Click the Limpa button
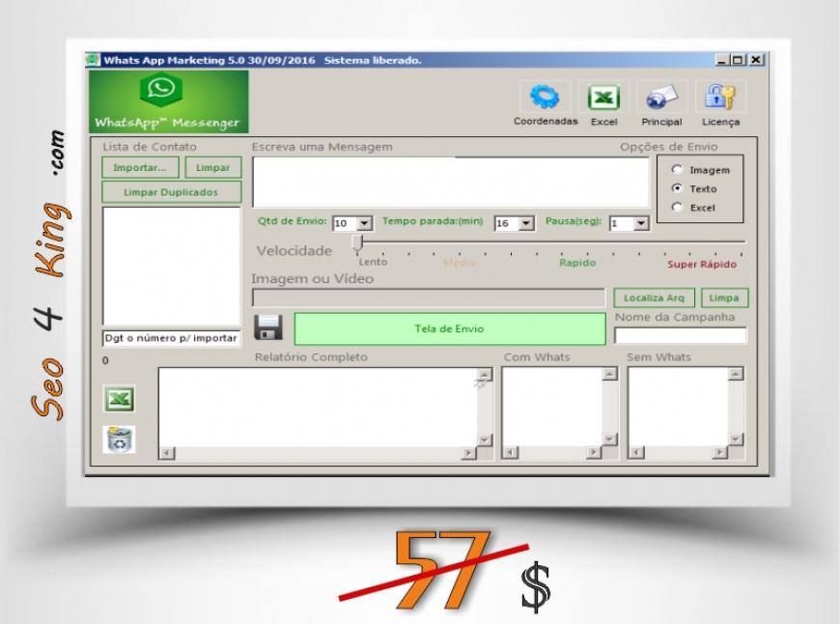840x624 pixels. 724,298
